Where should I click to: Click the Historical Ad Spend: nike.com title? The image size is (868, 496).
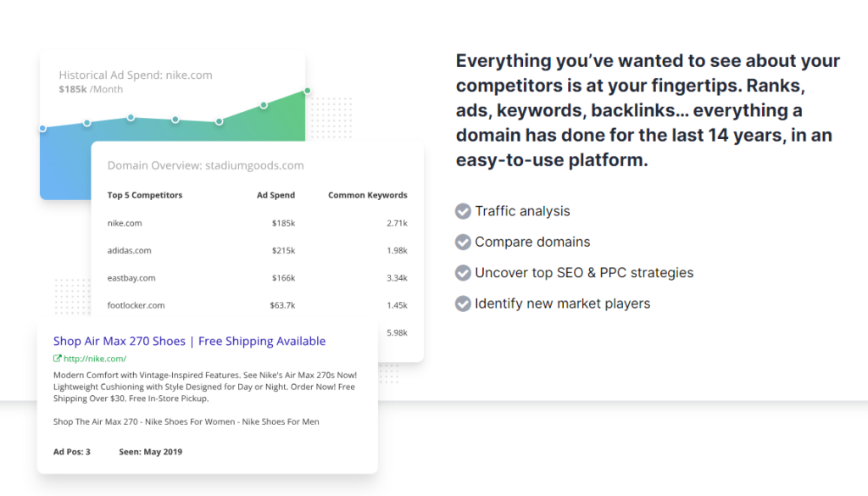click(x=136, y=75)
